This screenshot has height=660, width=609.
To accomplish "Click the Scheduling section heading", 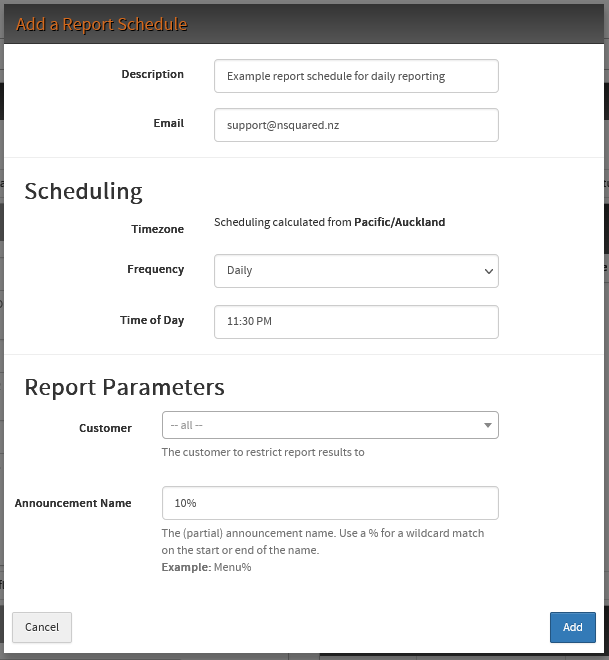I will coord(83,191).
